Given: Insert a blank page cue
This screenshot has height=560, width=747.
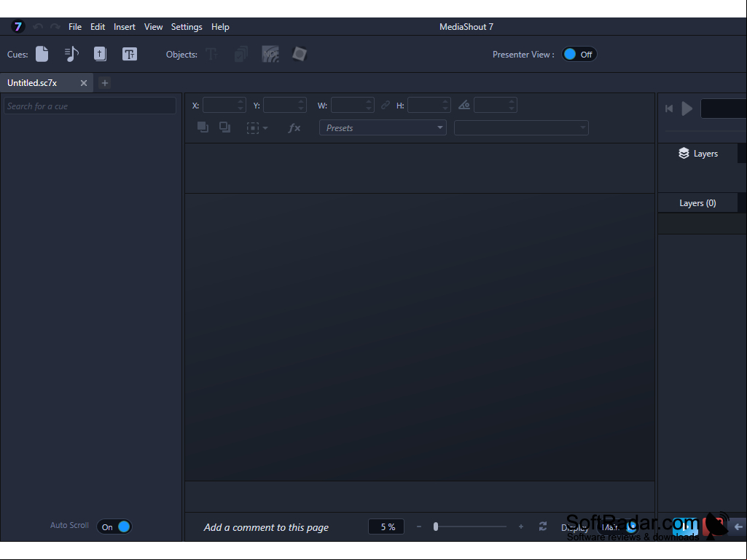Looking at the screenshot, I should pyautogui.click(x=42, y=54).
